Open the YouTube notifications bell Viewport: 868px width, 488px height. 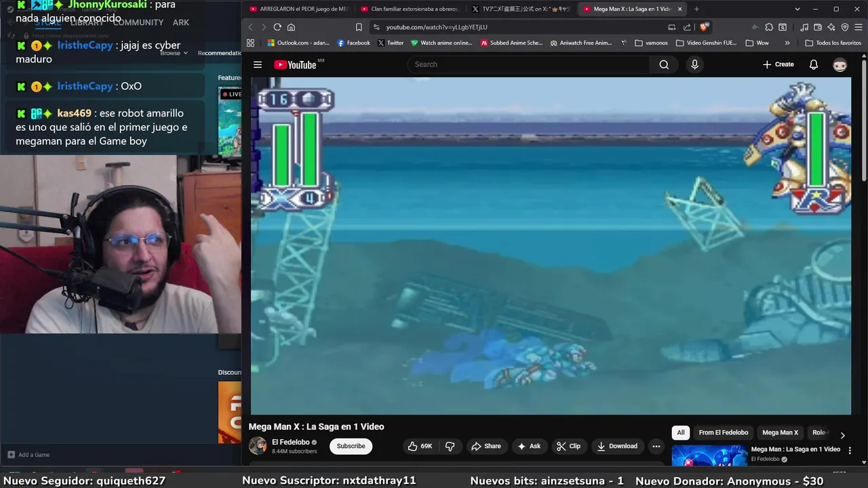point(814,64)
